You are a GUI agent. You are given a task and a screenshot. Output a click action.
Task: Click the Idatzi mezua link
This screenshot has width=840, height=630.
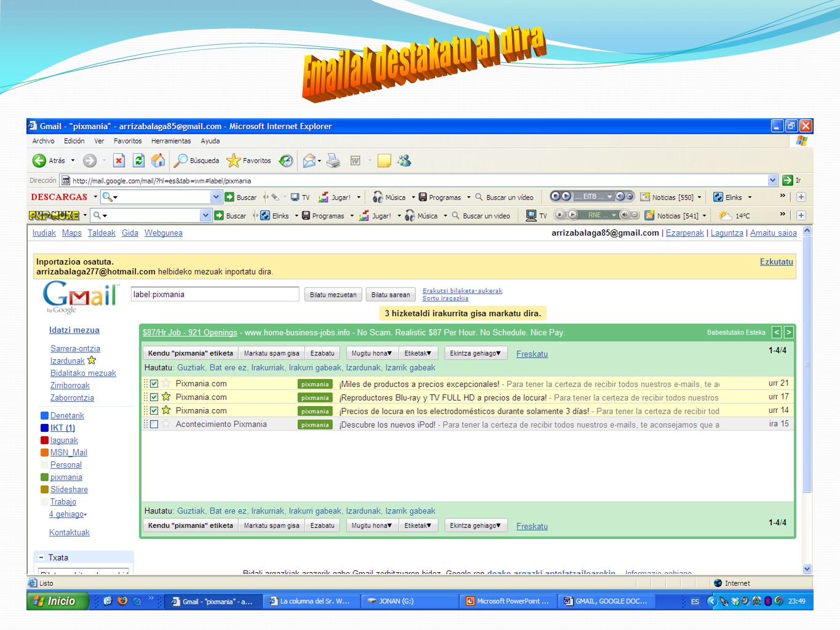(74, 330)
